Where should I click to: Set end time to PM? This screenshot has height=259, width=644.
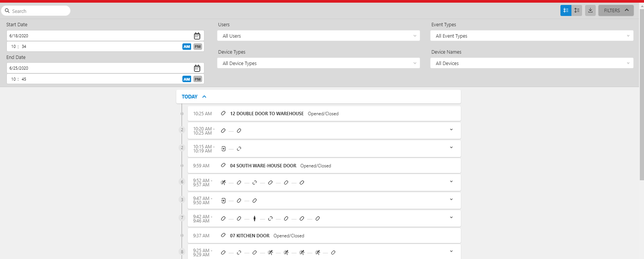198,79
